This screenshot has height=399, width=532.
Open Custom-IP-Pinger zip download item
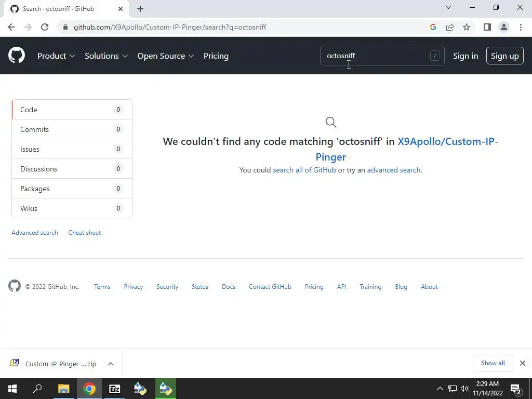(60, 364)
